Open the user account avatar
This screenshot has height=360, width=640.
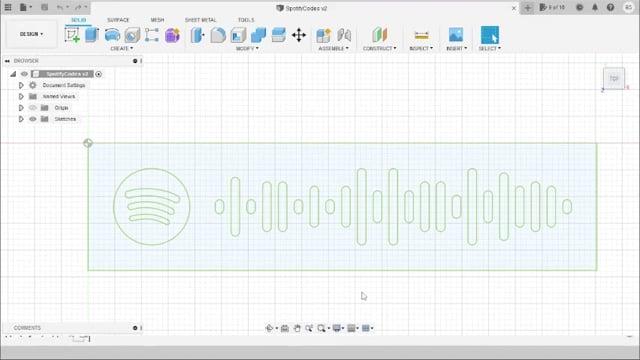[629, 7]
